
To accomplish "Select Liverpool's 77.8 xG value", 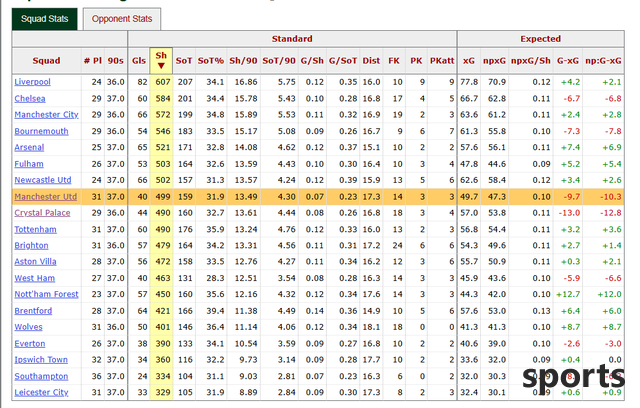I will point(469,82).
